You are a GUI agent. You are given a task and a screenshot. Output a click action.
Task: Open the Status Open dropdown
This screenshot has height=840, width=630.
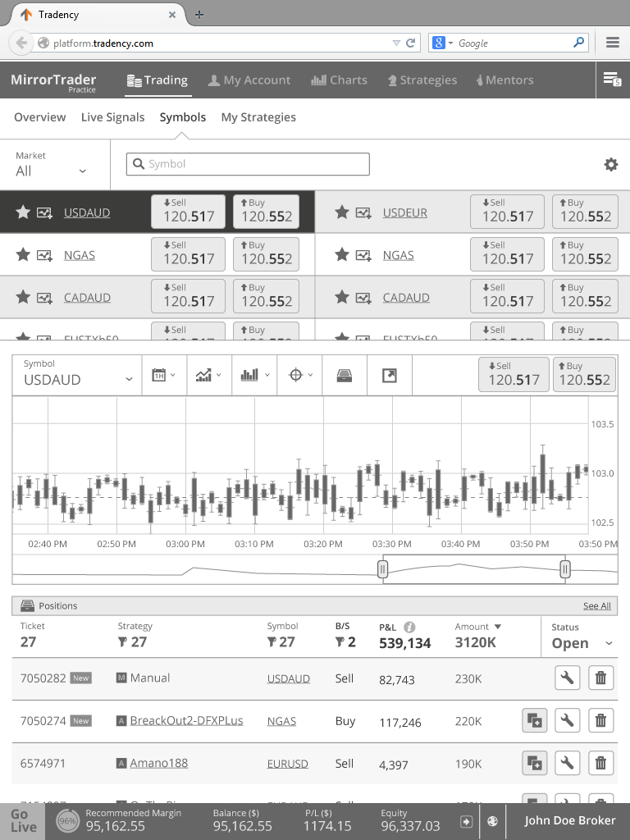[582, 637]
